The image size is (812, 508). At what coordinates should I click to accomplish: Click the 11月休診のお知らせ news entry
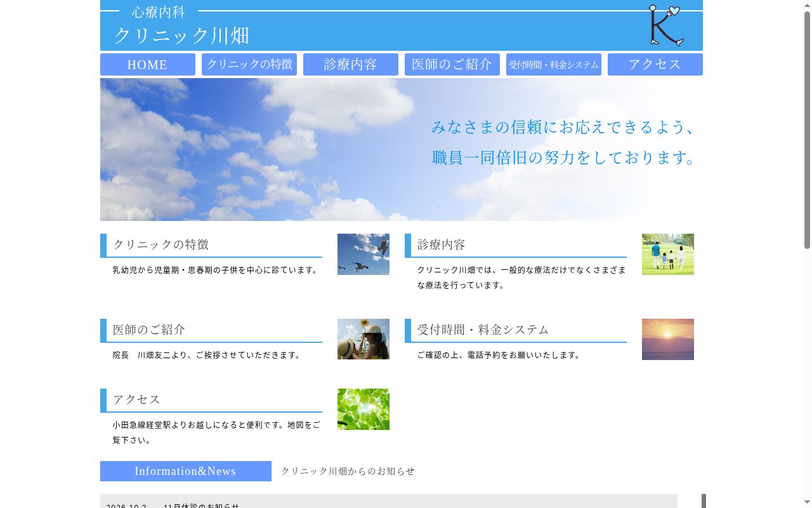tap(201, 505)
